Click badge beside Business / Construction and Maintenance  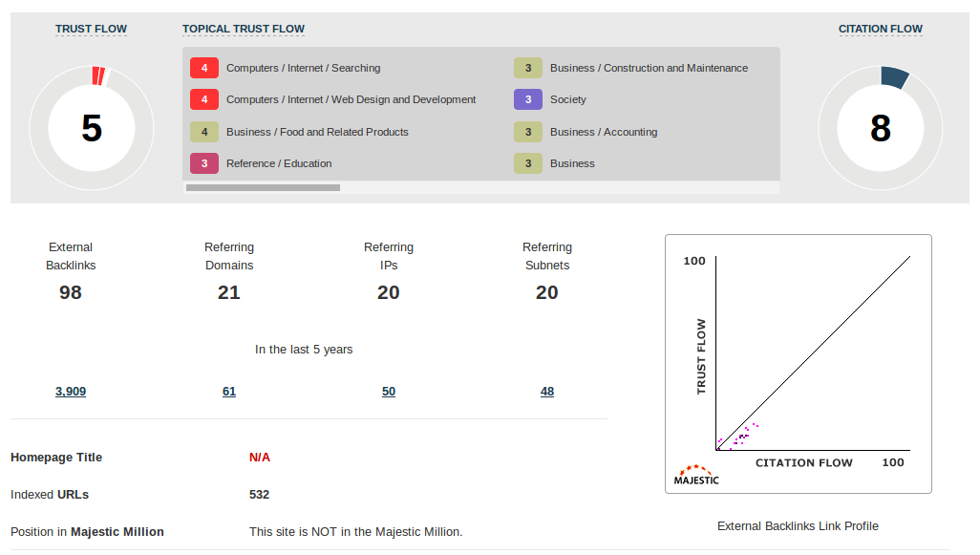pyautogui.click(x=528, y=68)
